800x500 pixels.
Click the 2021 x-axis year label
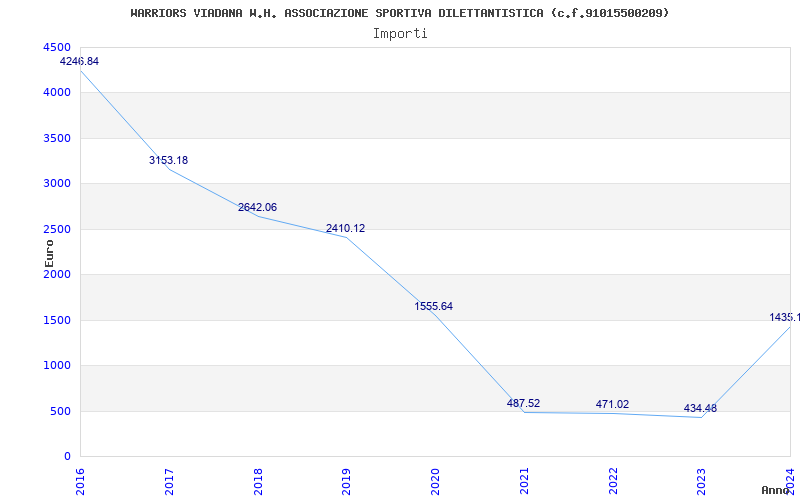tap(524, 482)
